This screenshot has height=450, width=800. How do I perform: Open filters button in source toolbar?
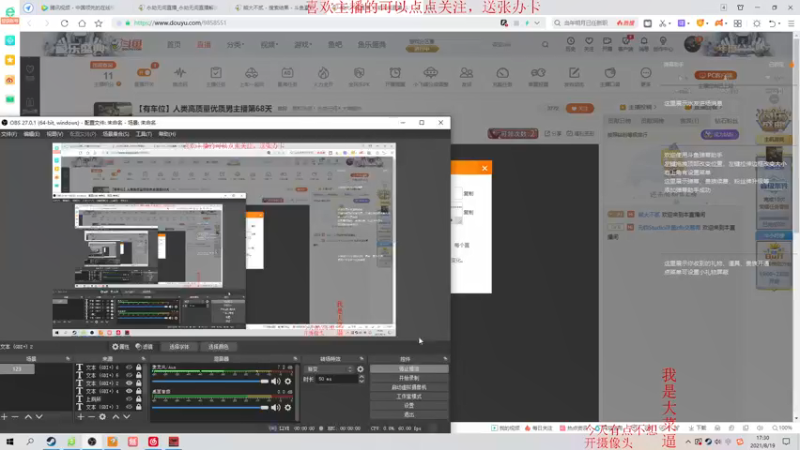(x=144, y=346)
